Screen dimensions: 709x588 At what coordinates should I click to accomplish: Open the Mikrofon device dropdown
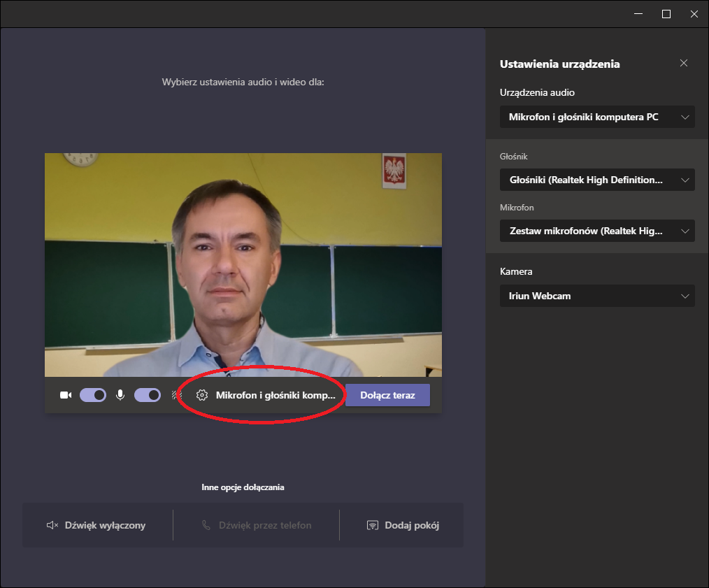tap(597, 231)
